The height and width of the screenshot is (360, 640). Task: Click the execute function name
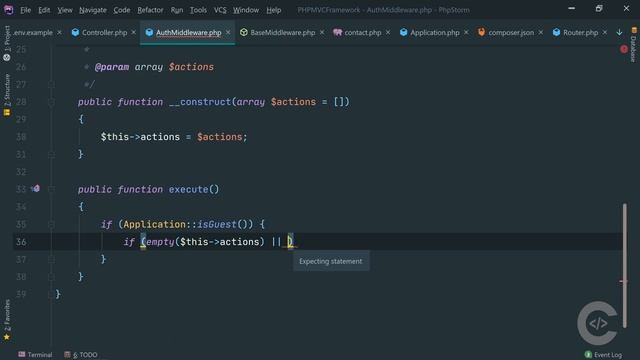tap(189, 189)
